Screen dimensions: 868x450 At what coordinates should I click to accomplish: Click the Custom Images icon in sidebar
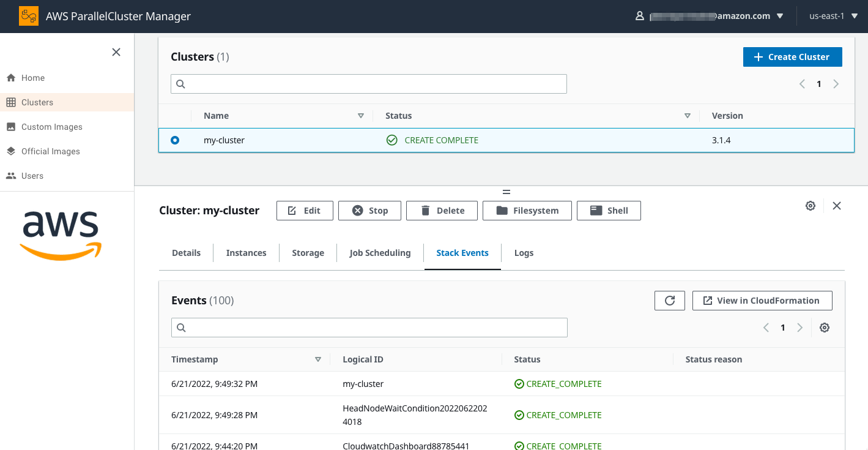[x=11, y=127]
